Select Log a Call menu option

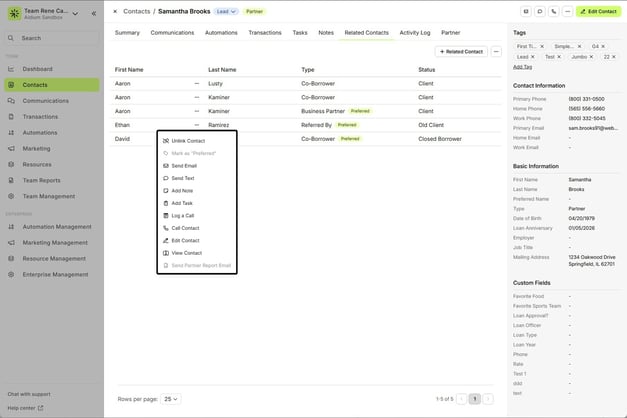[182, 215]
